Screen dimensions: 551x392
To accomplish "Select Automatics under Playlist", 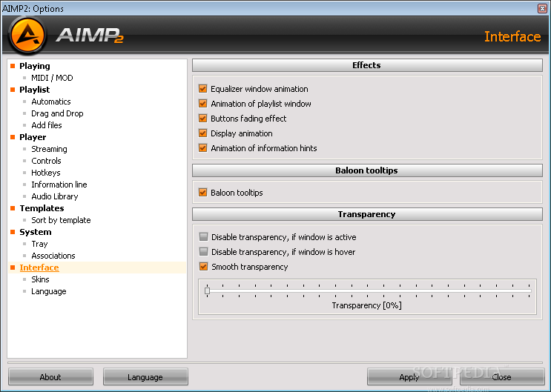I will click(x=51, y=102).
